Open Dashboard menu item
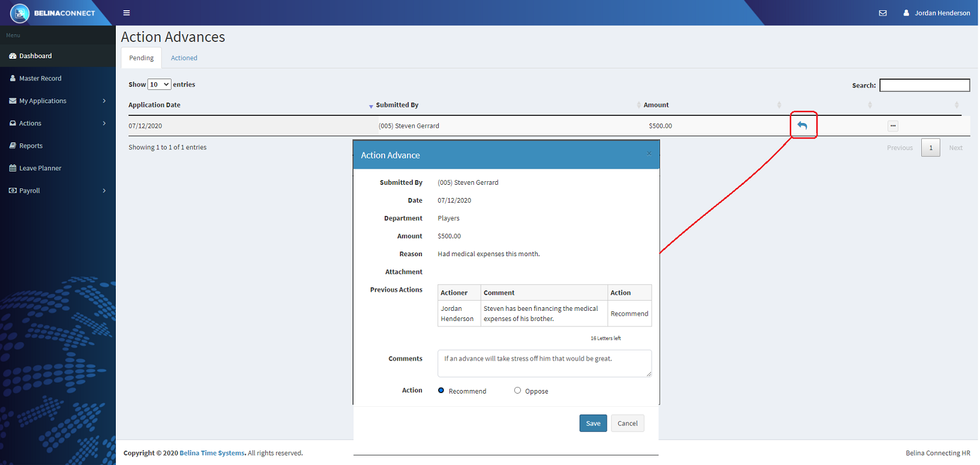The image size is (980, 465). (58, 56)
